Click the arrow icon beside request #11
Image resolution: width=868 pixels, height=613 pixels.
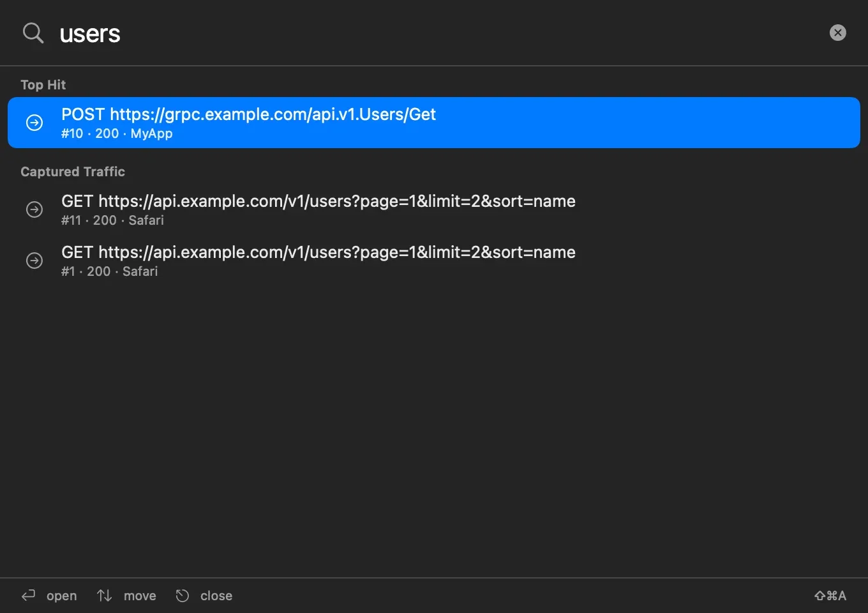34,209
